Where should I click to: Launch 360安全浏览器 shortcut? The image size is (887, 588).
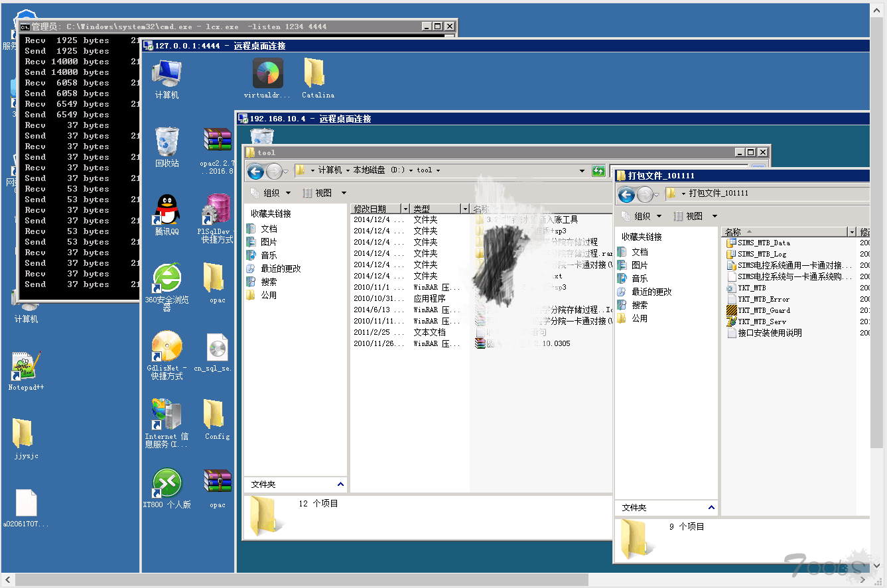[167, 287]
